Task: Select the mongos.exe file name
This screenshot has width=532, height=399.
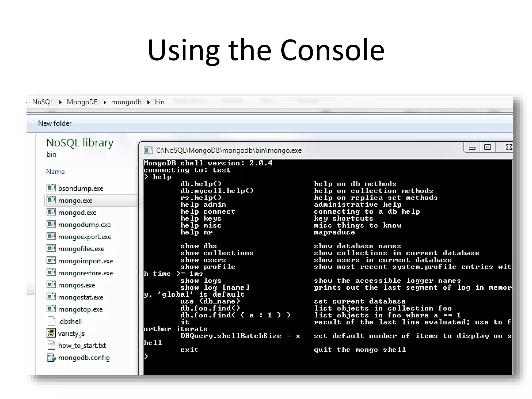Action: pyautogui.click(x=77, y=285)
